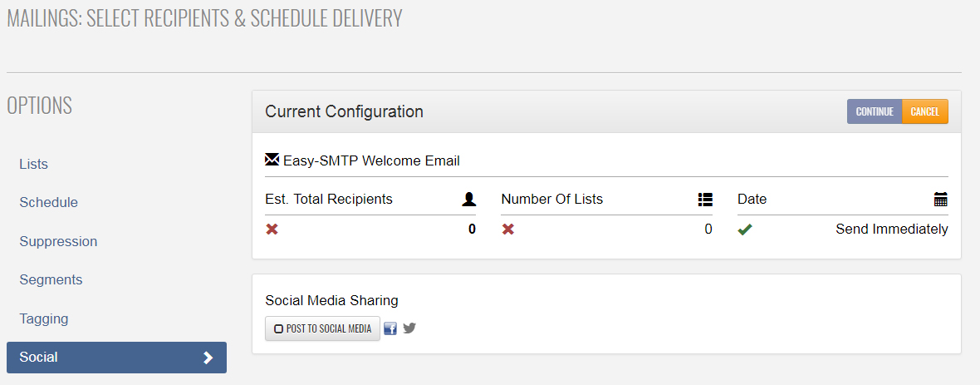980x385 pixels.
Task: Click the Twitter bird icon
Action: (409, 328)
